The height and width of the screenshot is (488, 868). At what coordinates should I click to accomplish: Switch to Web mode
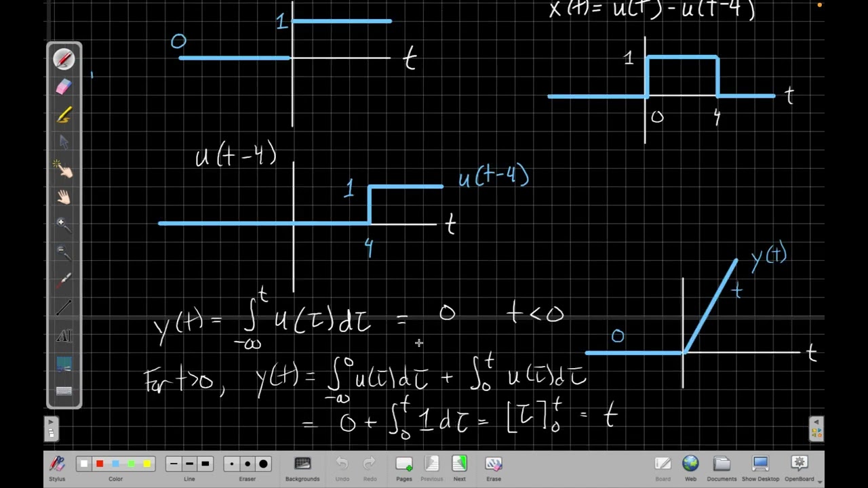(690, 468)
